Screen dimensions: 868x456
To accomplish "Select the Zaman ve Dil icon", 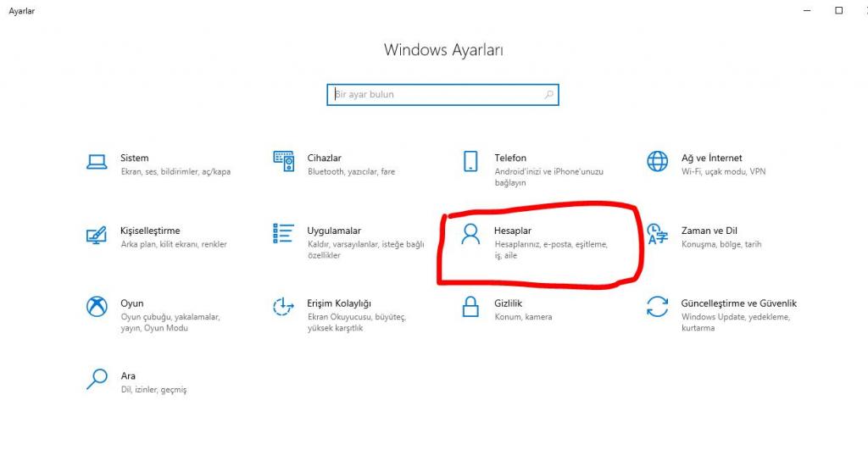I will 658,234.
